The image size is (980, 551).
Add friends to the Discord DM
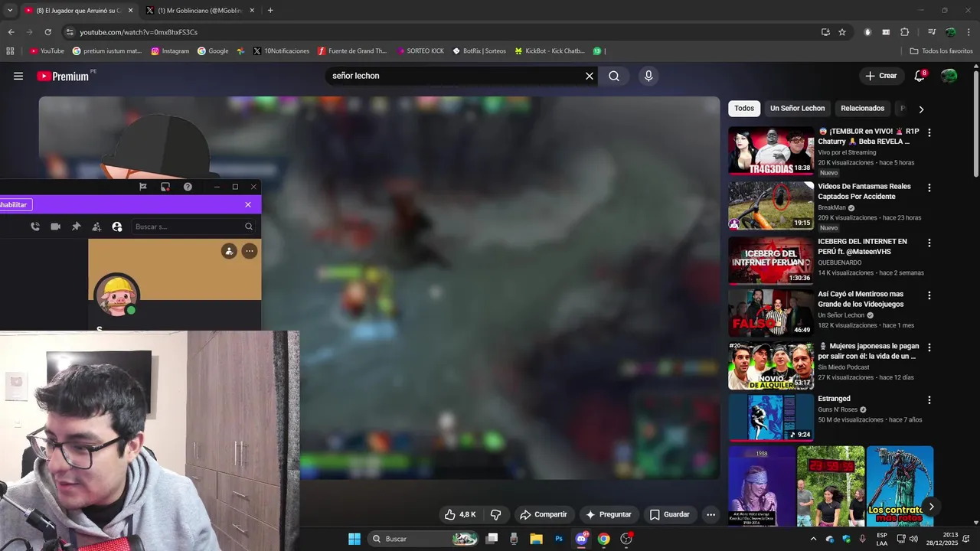pyautogui.click(x=96, y=227)
